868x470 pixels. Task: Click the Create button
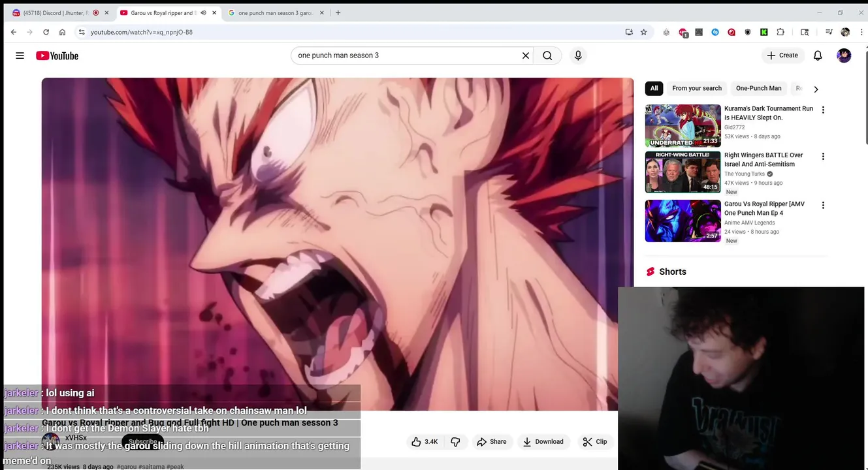[x=782, y=55]
